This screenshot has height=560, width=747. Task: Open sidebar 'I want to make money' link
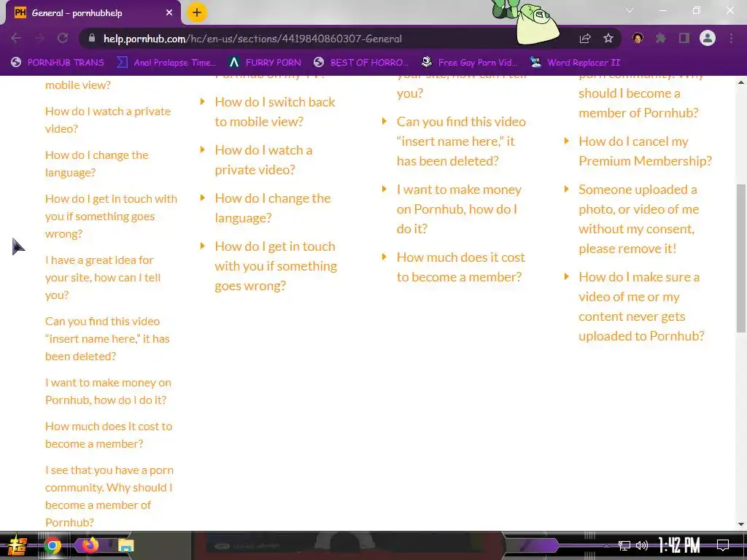click(x=108, y=392)
